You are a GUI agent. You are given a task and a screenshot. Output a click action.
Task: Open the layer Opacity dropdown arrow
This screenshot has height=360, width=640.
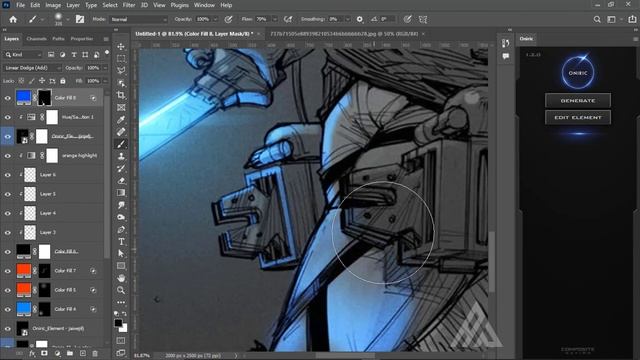pyautogui.click(x=105, y=68)
